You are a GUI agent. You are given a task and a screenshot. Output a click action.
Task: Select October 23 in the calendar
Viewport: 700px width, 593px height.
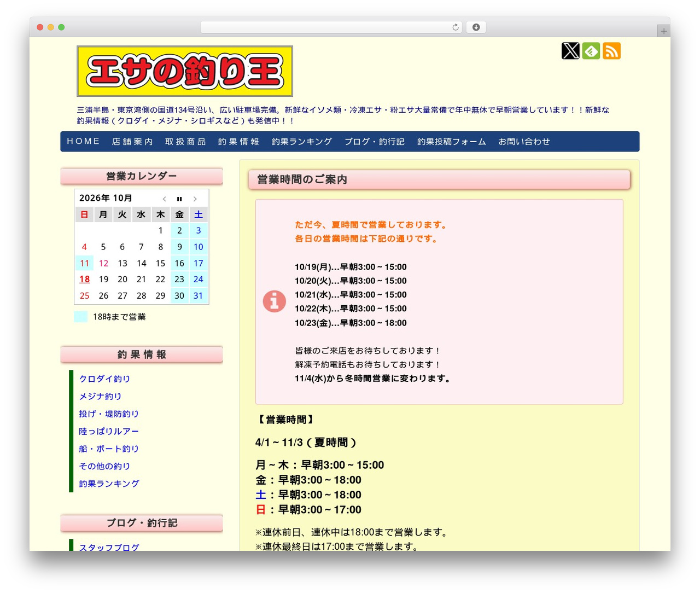[179, 279]
